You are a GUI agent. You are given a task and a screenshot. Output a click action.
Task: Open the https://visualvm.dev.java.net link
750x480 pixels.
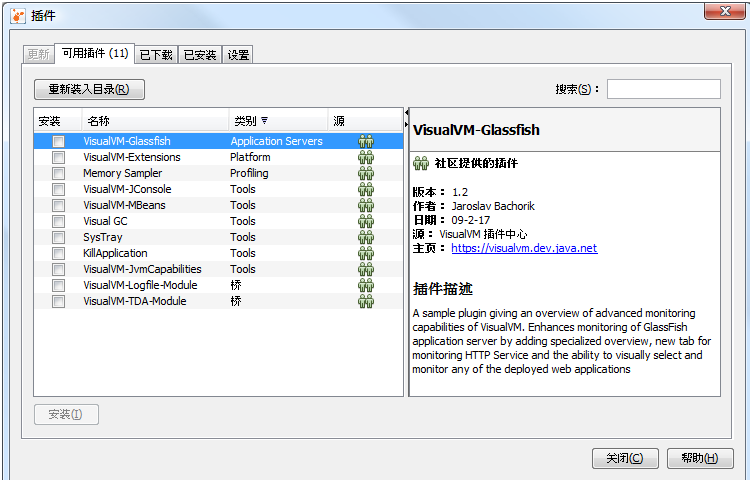click(524, 248)
